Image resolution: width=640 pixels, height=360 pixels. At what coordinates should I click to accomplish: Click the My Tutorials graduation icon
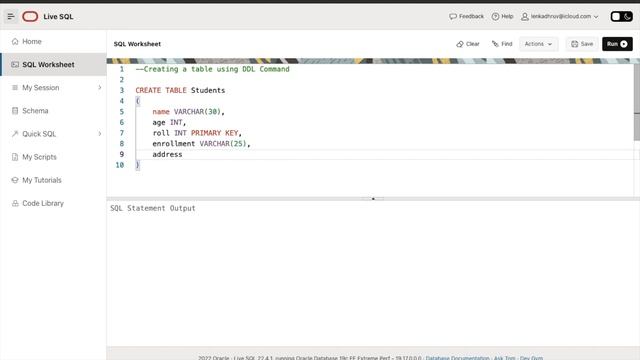point(15,180)
